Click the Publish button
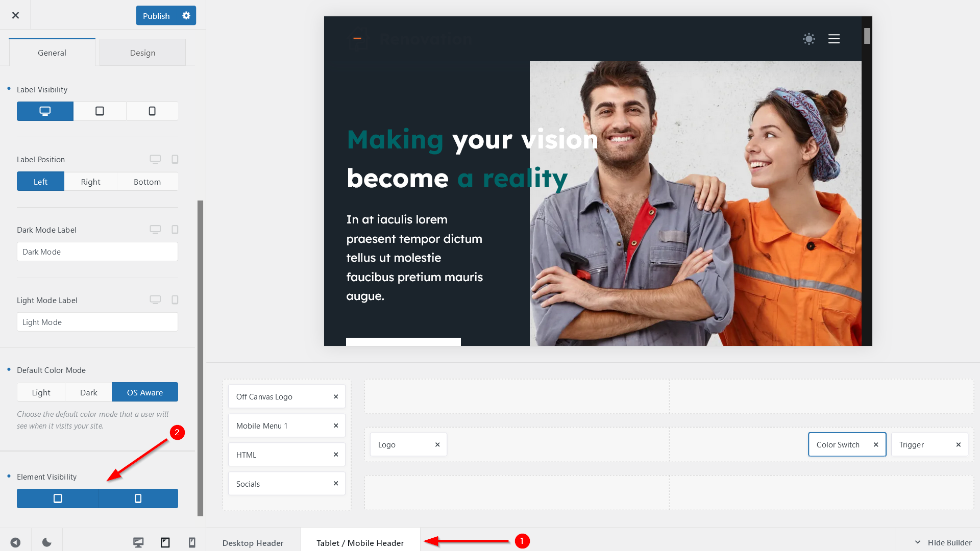 pyautogui.click(x=156, y=15)
